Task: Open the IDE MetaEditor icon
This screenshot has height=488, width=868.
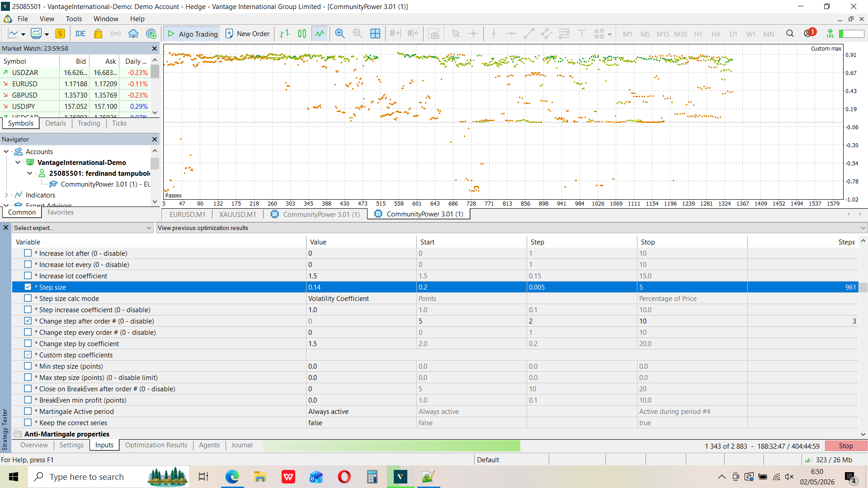Action: pos(80,34)
